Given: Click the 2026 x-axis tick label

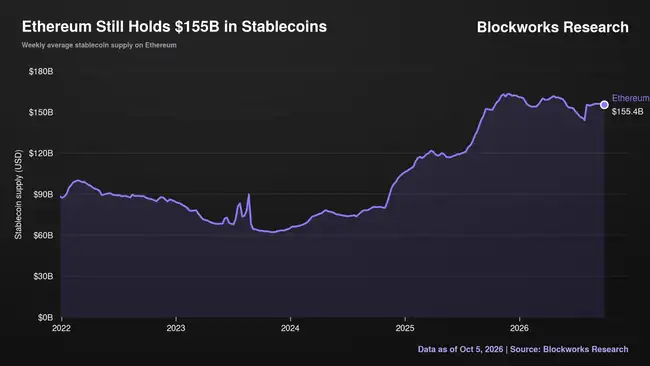Looking at the screenshot, I should [x=519, y=328].
